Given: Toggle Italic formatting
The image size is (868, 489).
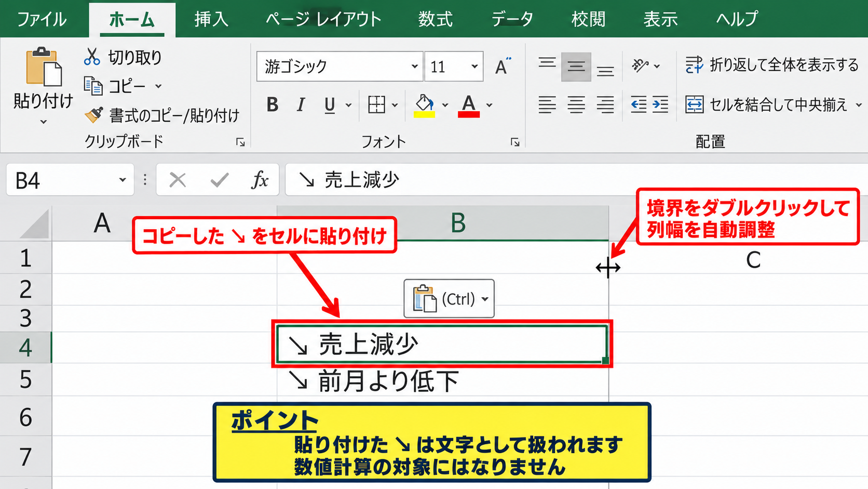Looking at the screenshot, I should click(x=301, y=105).
